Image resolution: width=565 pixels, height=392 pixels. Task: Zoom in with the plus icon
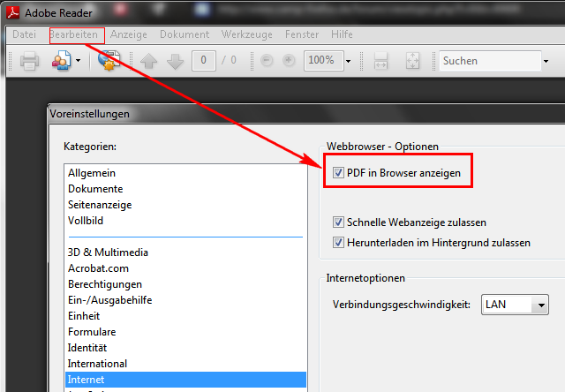289,60
